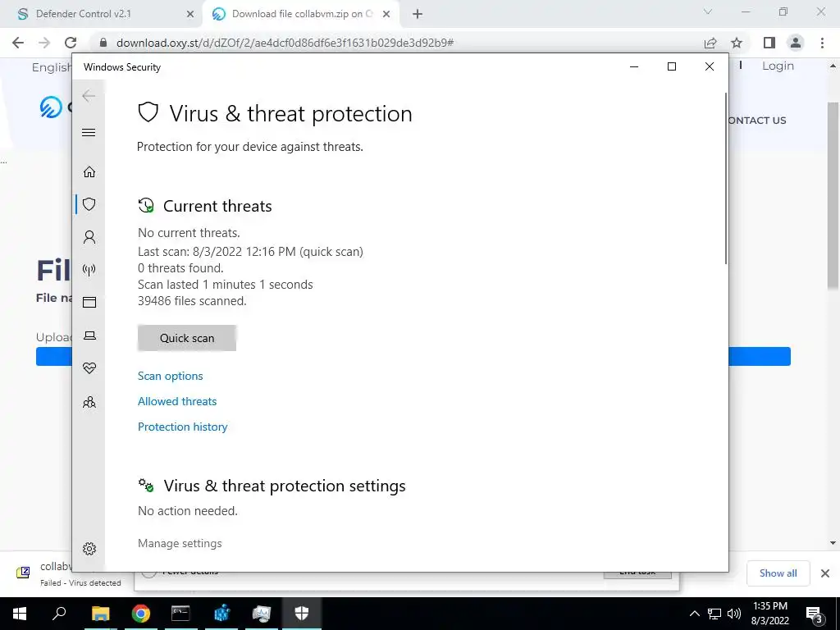
Task: Click the collabvm zip file icon in downloads bar
Action: click(x=23, y=573)
